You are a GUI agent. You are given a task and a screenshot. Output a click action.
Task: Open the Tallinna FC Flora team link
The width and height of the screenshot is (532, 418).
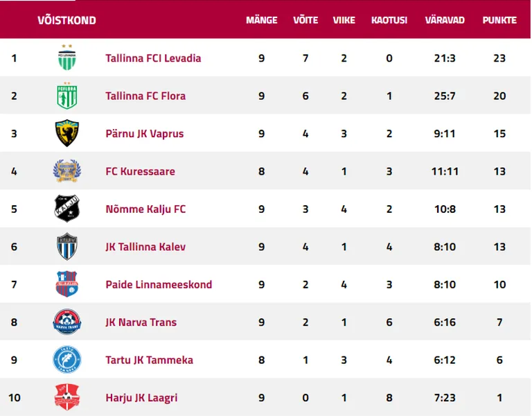pyautogui.click(x=145, y=96)
